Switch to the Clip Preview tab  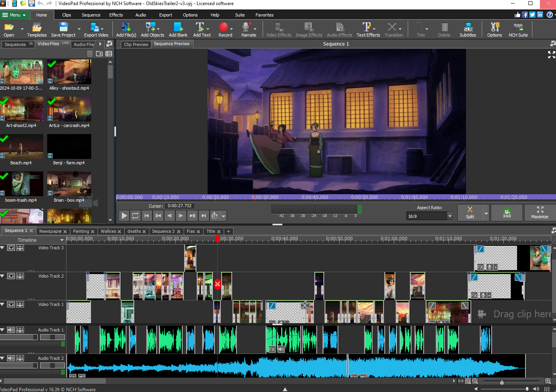[x=136, y=44]
